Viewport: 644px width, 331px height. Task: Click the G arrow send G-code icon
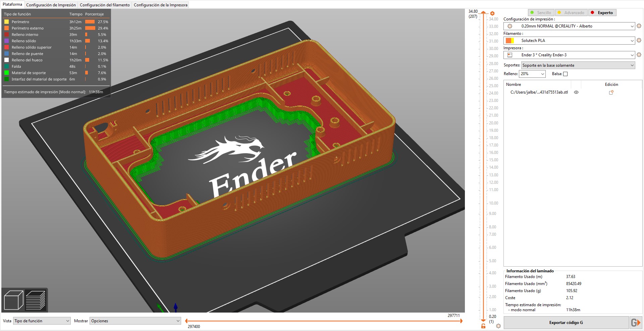(636, 323)
